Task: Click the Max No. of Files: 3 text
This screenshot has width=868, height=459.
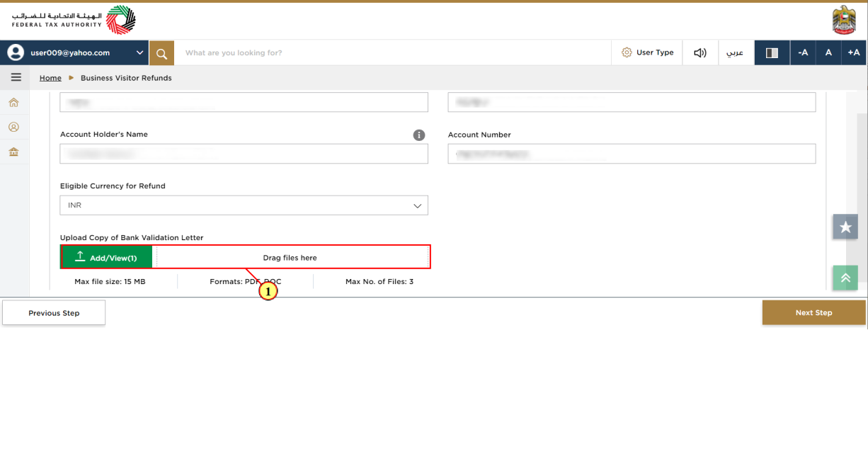Action: pyautogui.click(x=379, y=282)
